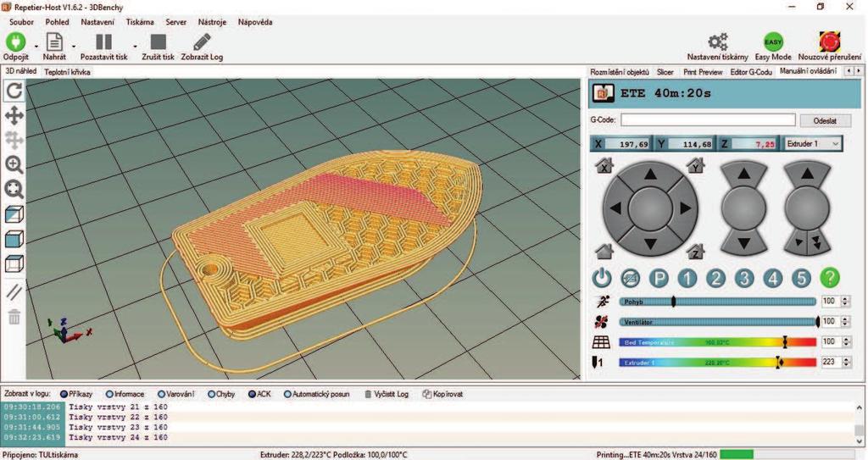Run custom script button 3
Screen dimensions: 868x460
point(744,278)
